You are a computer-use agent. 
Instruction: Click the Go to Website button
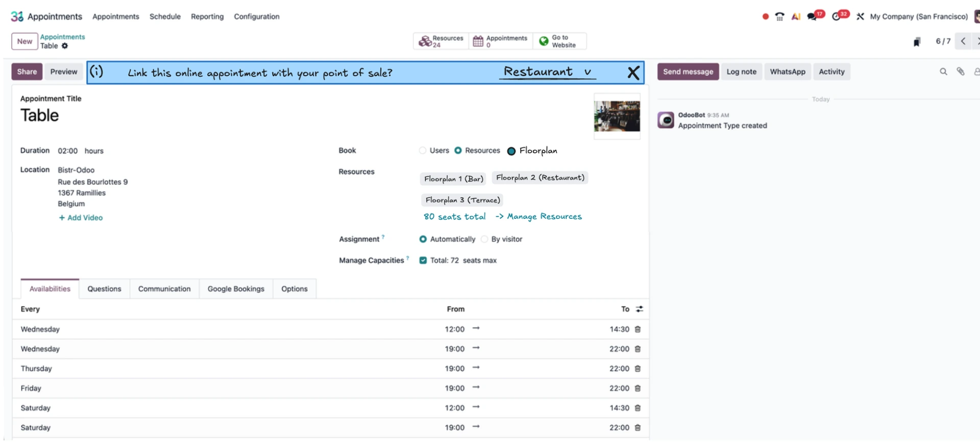coord(559,41)
